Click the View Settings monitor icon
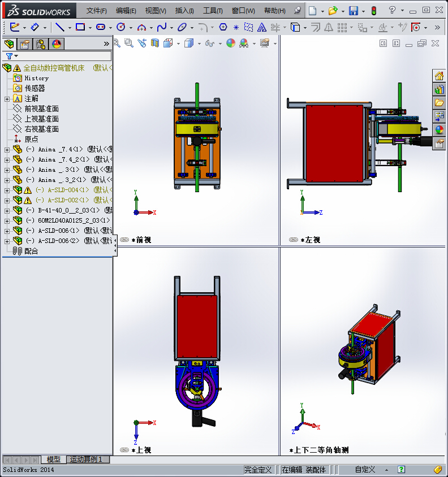This screenshot has height=477, width=448. click(265, 43)
